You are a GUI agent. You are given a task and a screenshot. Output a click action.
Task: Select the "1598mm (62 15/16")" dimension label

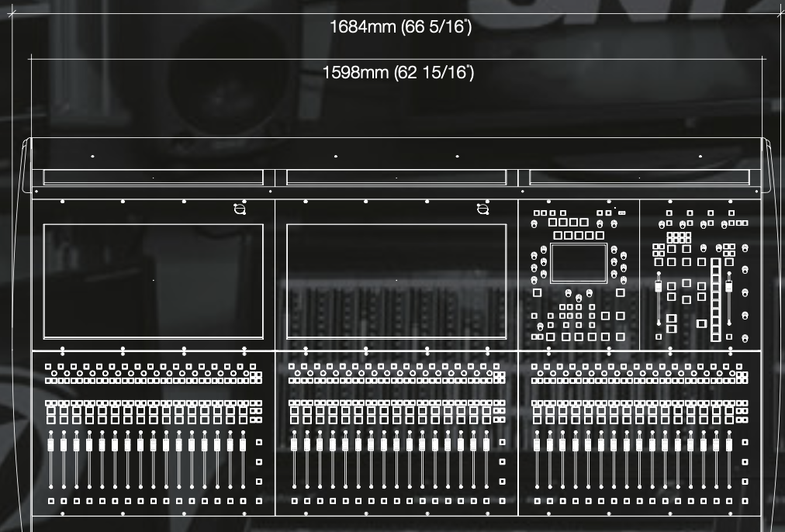click(x=398, y=73)
